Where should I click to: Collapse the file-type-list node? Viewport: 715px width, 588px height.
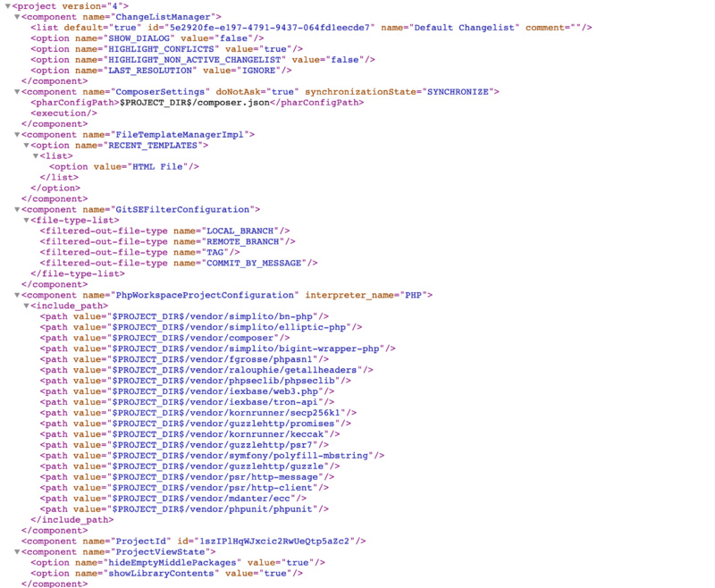pyautogui.click(x=25, y=221)
